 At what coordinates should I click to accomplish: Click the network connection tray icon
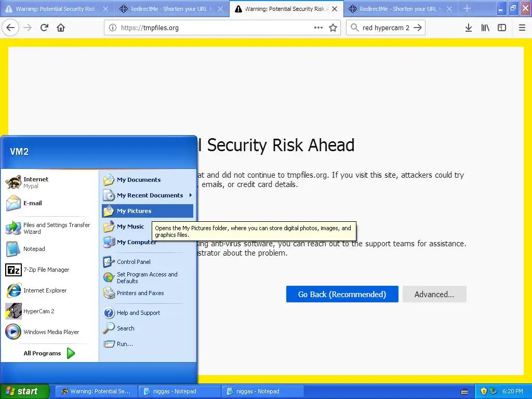(x=493, y=391)
